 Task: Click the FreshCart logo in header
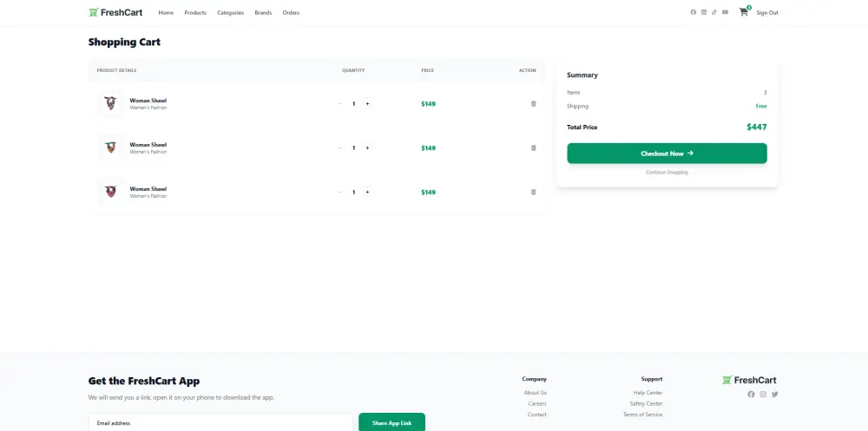point(115,12)
